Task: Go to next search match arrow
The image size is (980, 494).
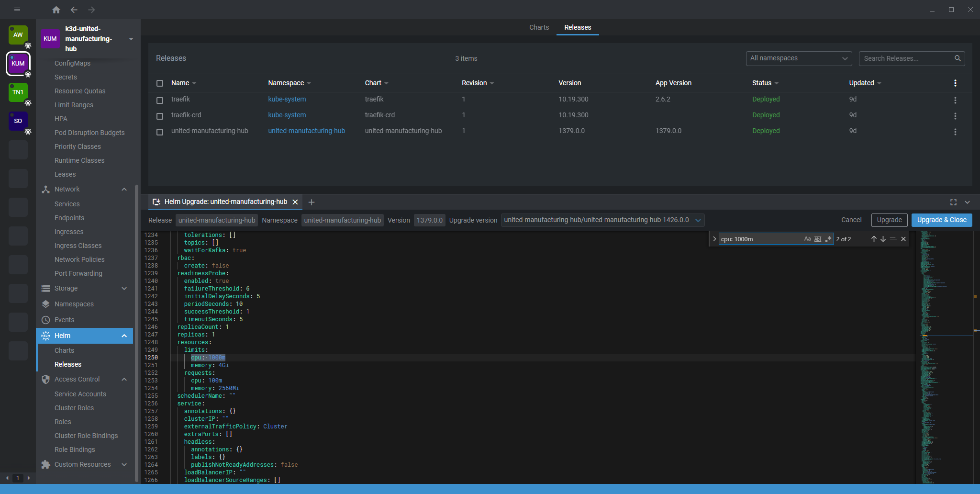Action: 883,239
